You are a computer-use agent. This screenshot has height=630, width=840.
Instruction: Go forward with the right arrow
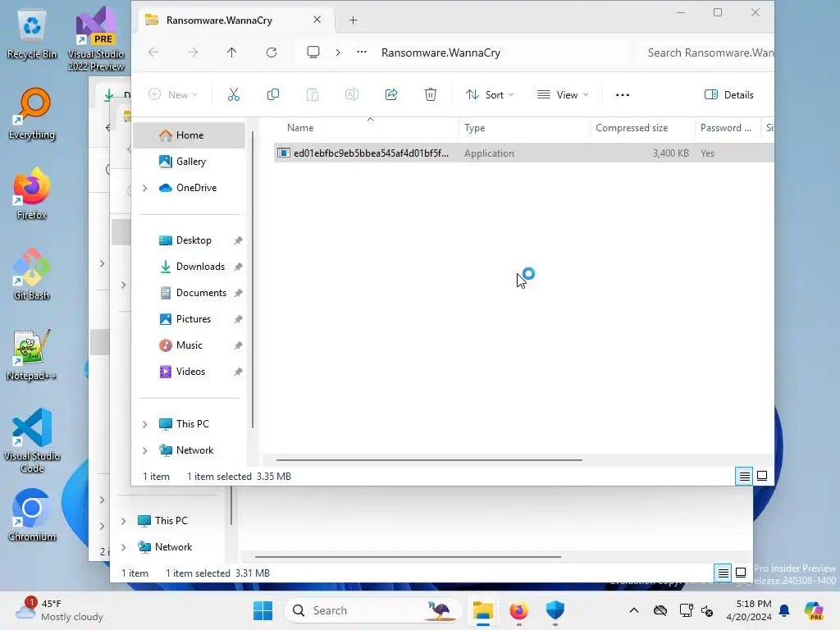(x=193, y=52)
